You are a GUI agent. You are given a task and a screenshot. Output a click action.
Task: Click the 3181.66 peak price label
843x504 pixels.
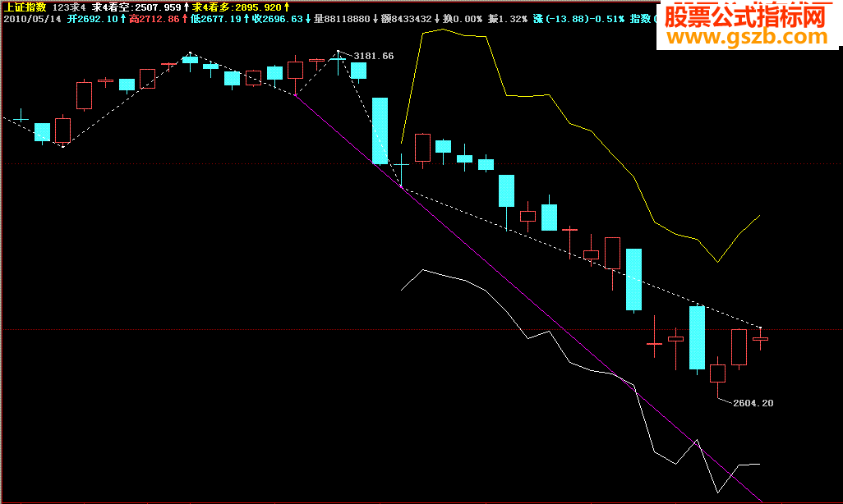tap(374, 56)
